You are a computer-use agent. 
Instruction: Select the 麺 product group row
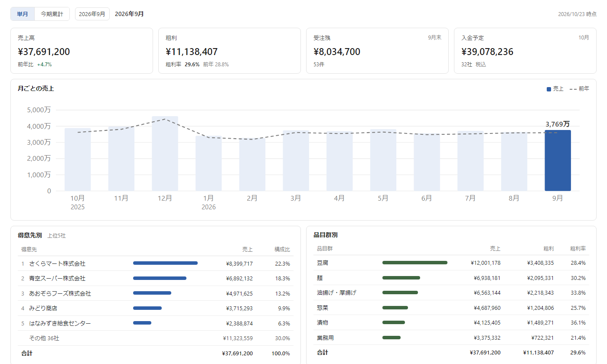(x=451, y=278)
